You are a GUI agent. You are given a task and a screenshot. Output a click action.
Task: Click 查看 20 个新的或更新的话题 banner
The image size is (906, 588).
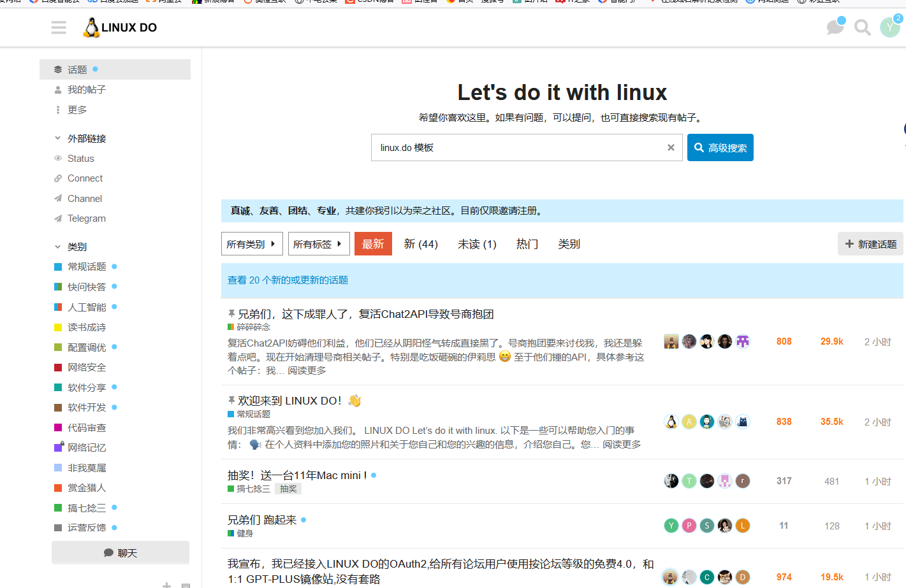288,280
